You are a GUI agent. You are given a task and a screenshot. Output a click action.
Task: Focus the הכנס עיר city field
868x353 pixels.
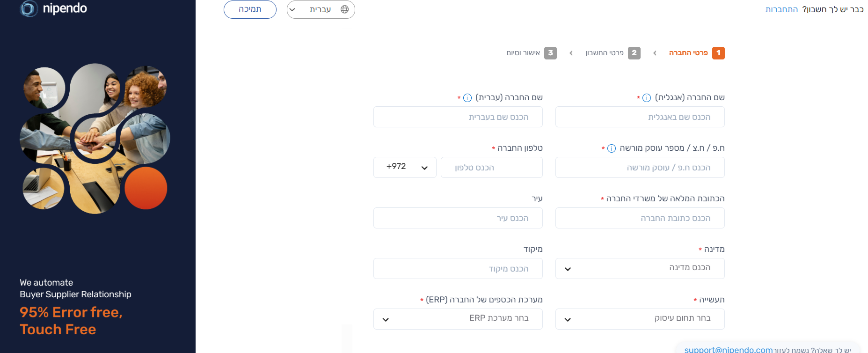458,218
